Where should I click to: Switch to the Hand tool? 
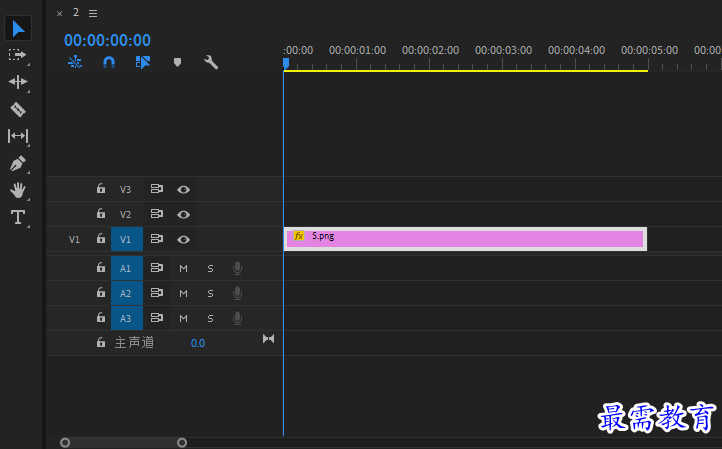(x=18, y=190)
